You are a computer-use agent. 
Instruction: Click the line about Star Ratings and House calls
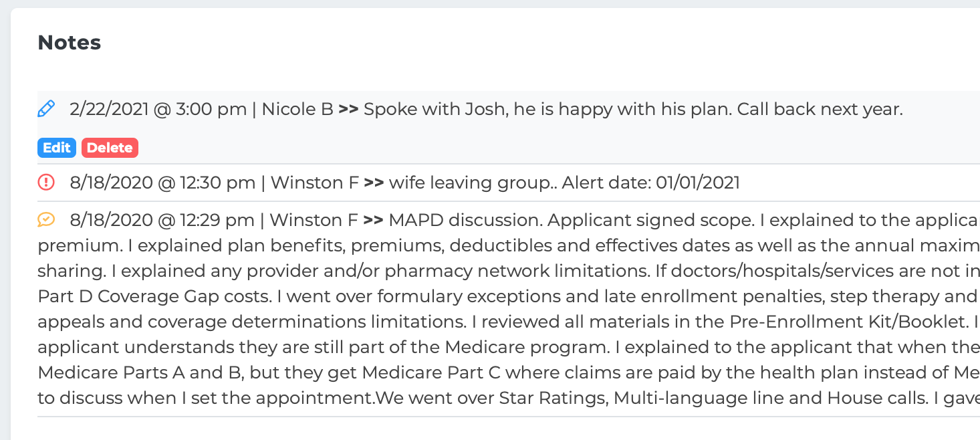(x=509, y=398)
